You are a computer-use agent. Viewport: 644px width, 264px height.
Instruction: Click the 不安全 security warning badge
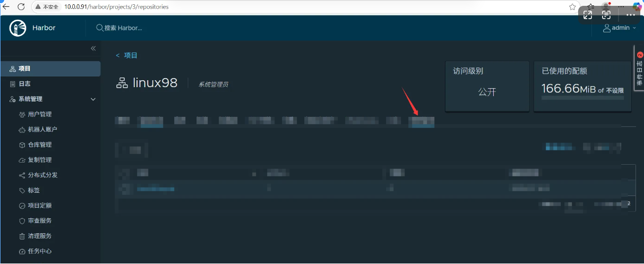click(47, 6)
